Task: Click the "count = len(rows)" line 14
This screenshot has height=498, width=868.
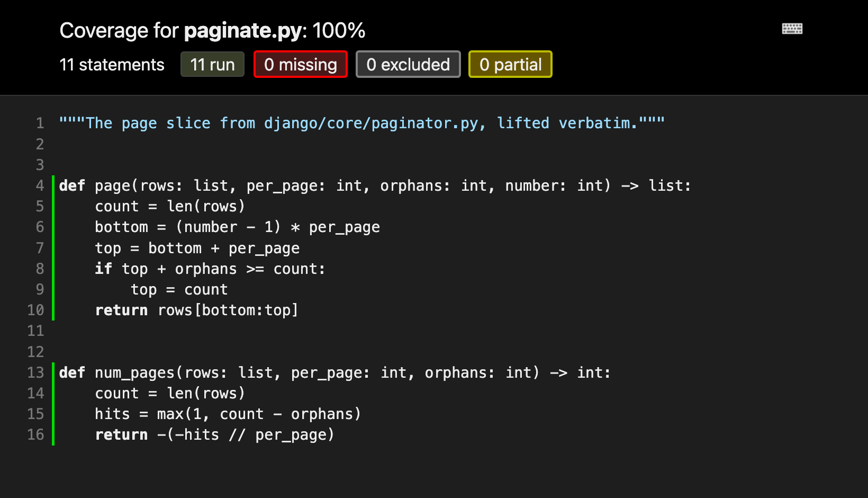Action: pyautogui.click(x=170, y=393)
